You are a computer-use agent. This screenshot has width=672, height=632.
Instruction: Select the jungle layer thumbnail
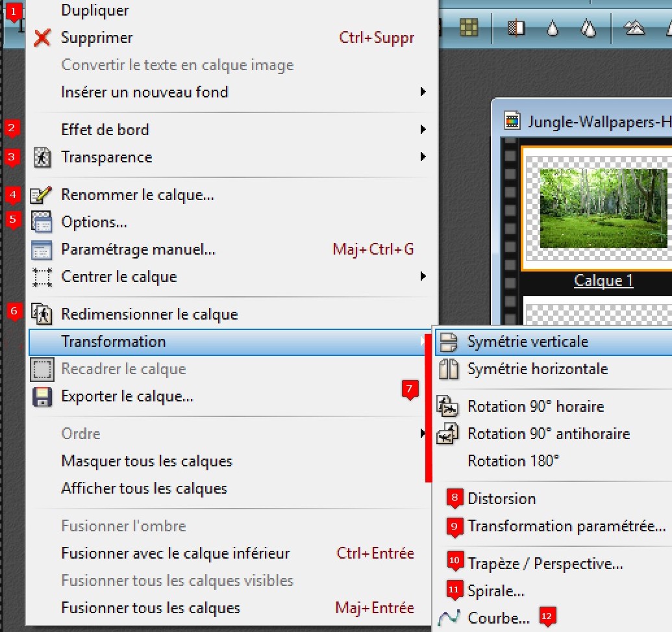tap(603, 208)
